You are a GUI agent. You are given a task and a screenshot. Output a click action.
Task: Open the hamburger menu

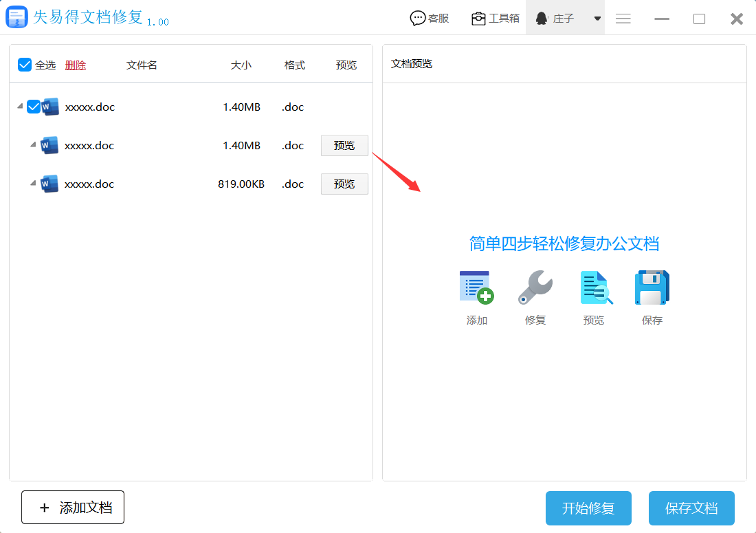click(x=623, y=19)
